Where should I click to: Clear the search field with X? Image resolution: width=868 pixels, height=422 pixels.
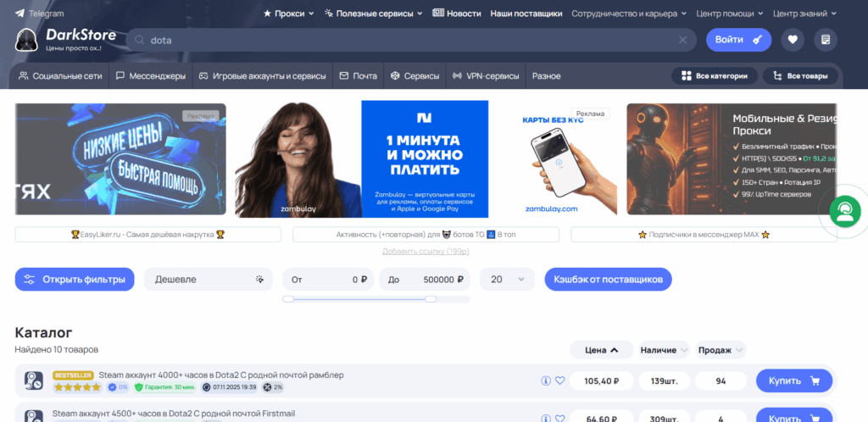pyautogui.click(x=682, y=40)
